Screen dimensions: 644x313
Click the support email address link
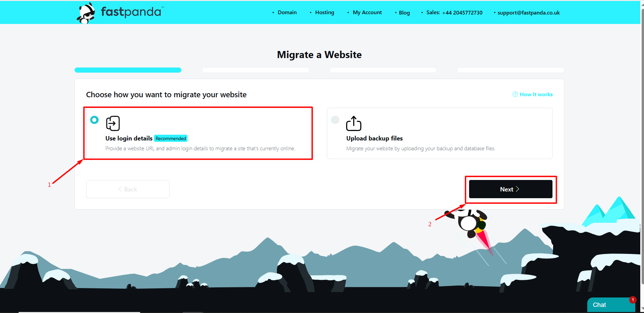(x=529, y=13)
